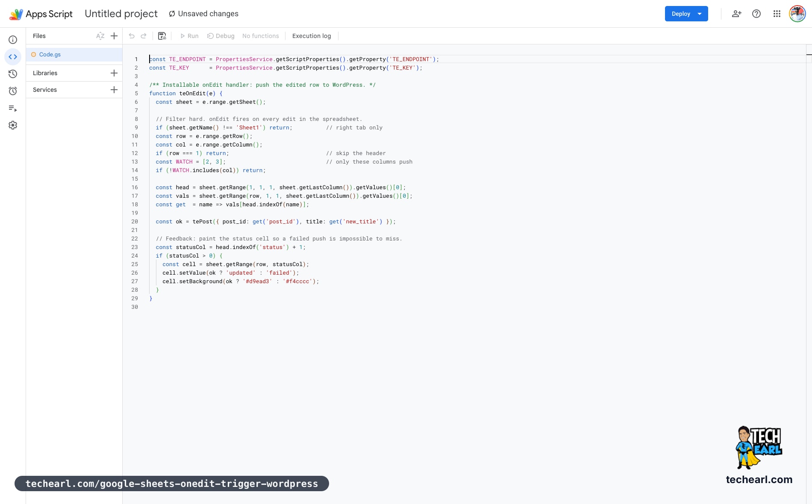812x504 pixels.
Task: Open the Help question mark icon
Action: tap(756, 14)
